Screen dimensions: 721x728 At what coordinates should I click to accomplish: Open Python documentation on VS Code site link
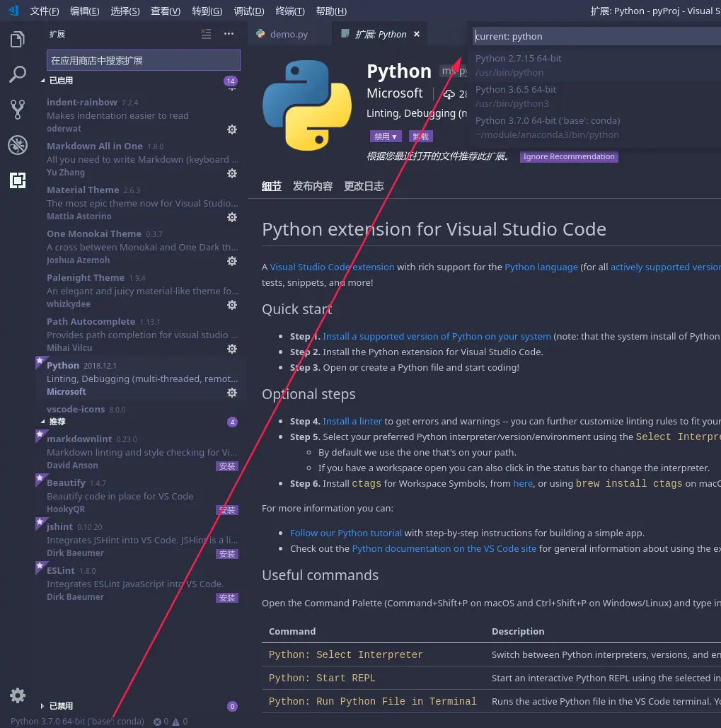tap(444, 548)
